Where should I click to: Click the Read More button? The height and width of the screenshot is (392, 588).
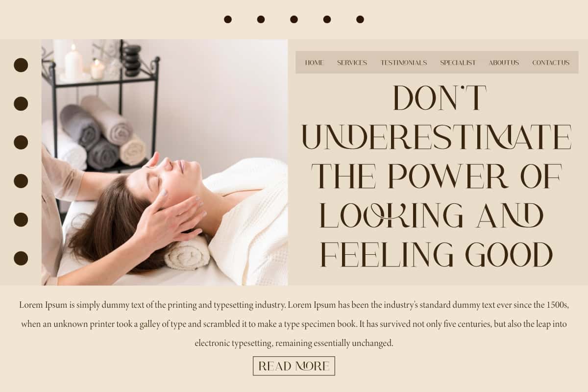click(294, 366)
